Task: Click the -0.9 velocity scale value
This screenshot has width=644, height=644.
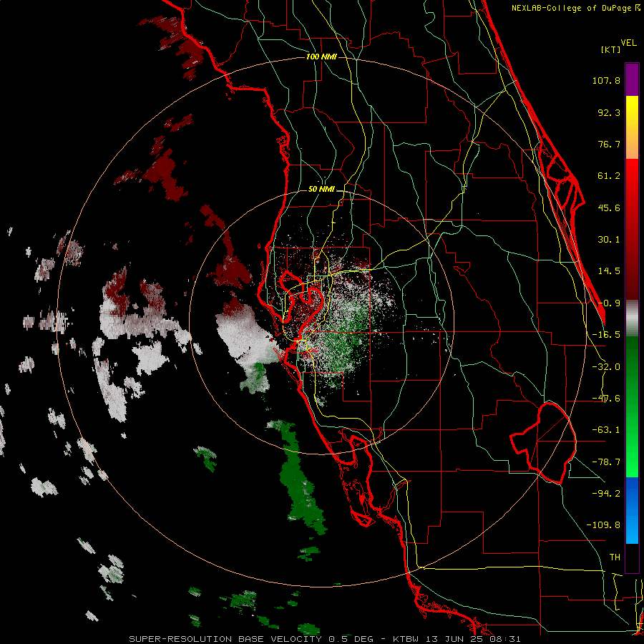Action: pos(609,303)
